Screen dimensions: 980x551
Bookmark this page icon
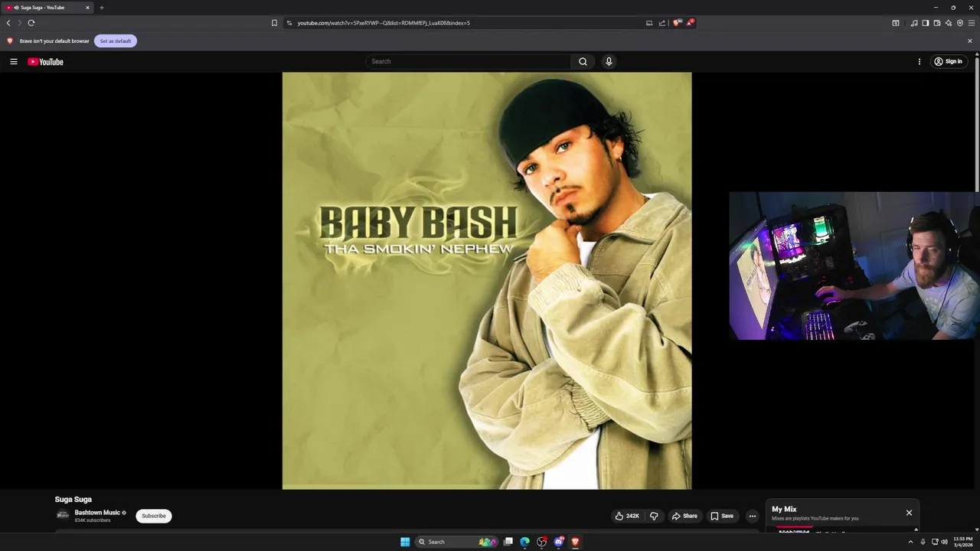(x=274, y=23)
